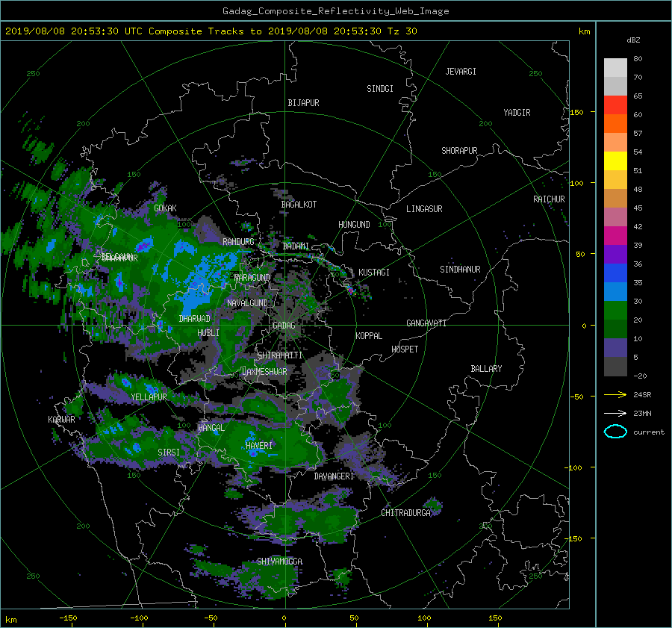672x628 pixels.
Task: Click the bottom axis -150 km tick label
Action: coord(68,618)
